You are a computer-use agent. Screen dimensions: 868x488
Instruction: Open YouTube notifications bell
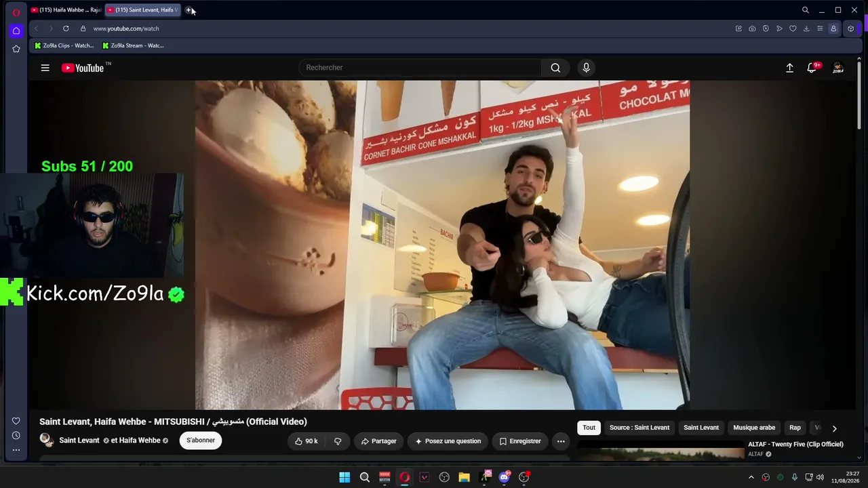pos(812,68)
